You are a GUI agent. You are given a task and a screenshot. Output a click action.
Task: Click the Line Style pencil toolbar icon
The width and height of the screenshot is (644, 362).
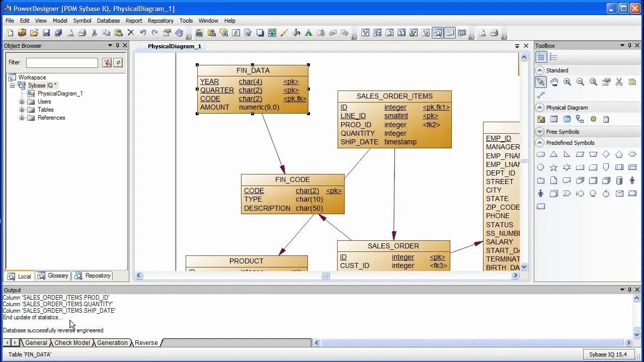[284, 33]
